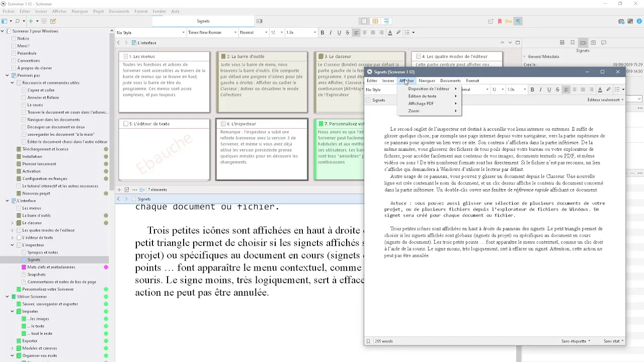The height and width of the screenshot is (362, 644).
Task: Open line spacing 1.0x dropdown in main window
Action: click(301, 33)
